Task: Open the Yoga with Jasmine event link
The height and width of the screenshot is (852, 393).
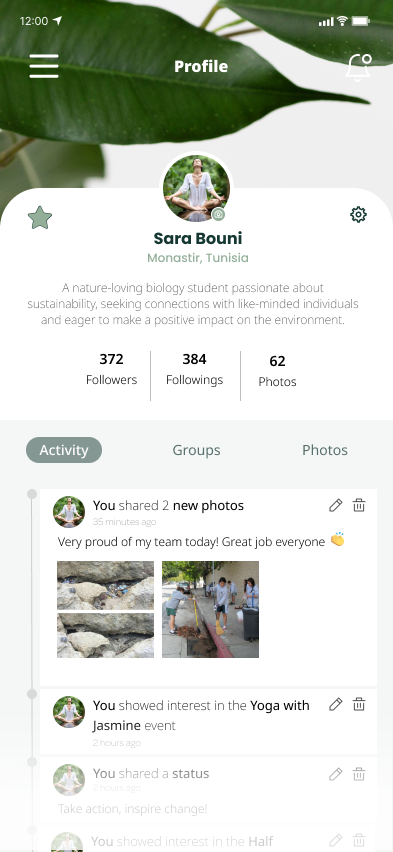Action: pos(201,715)
